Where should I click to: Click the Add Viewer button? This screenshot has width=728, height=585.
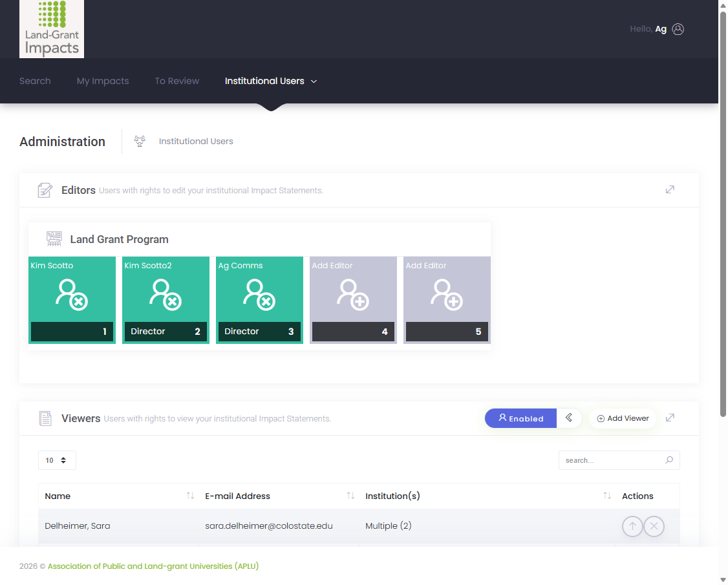pos(623,418)
